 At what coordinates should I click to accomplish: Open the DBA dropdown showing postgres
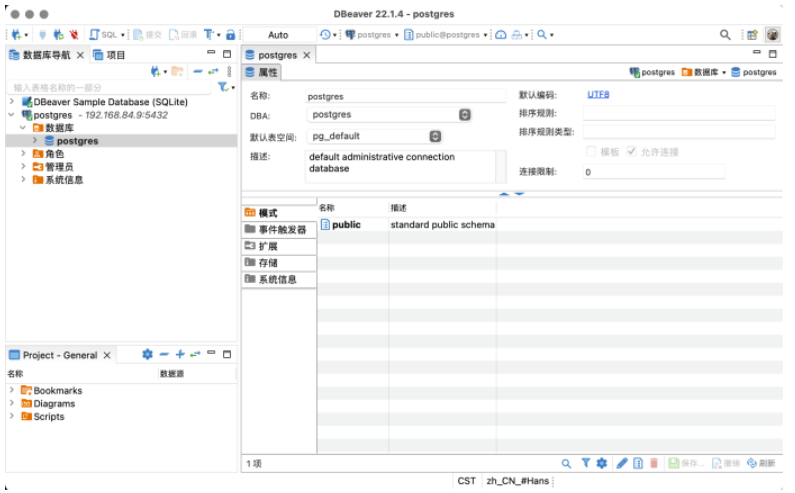click(x=389, y=115)
